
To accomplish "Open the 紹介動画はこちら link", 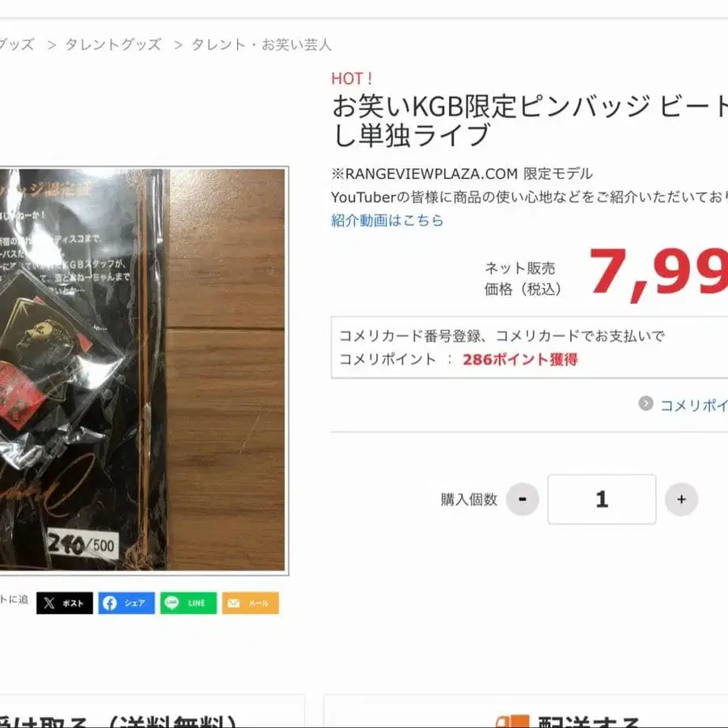I will pyautogui.click(x=387, y=220).
